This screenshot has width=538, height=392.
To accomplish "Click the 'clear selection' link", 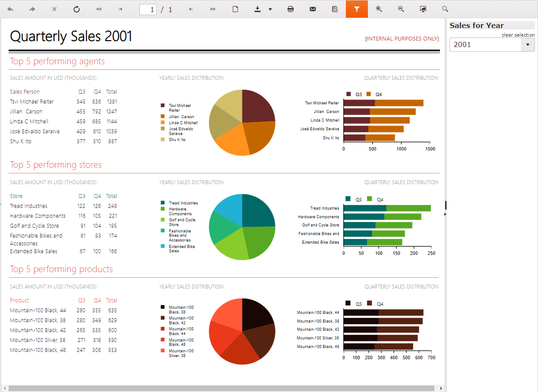I will 518,35.
